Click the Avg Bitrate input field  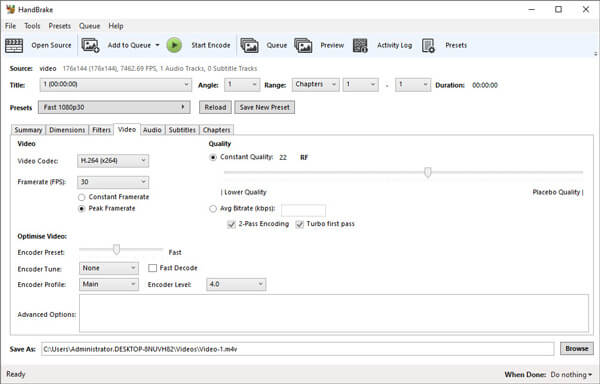303,210
